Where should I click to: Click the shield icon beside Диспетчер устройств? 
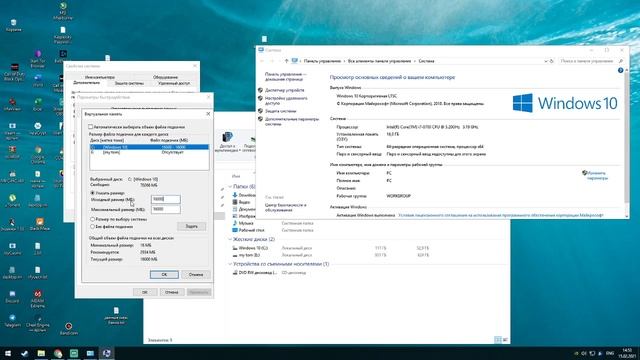click(260, 90)
